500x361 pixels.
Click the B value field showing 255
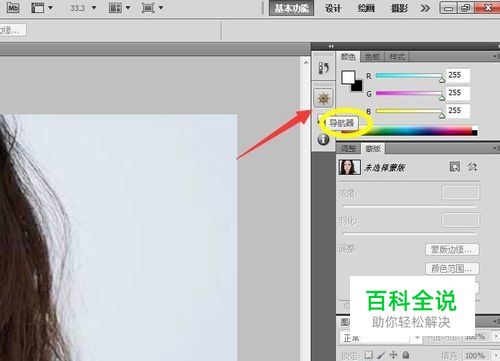(458, 111)
